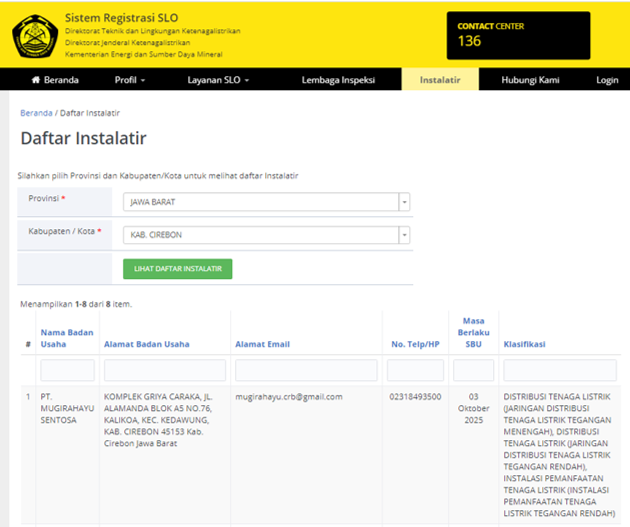Click the No. Telp/HP filter field
The image size is (630, 527).
pos(416,370)
